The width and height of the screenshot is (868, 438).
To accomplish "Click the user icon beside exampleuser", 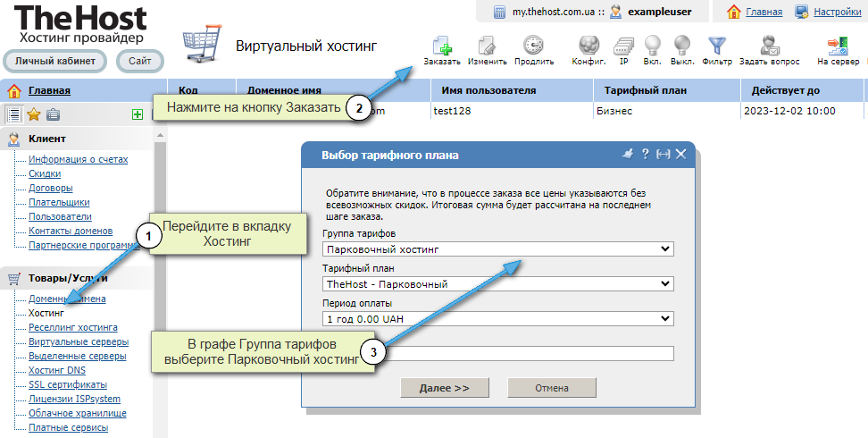I will [x=616, y=12].
